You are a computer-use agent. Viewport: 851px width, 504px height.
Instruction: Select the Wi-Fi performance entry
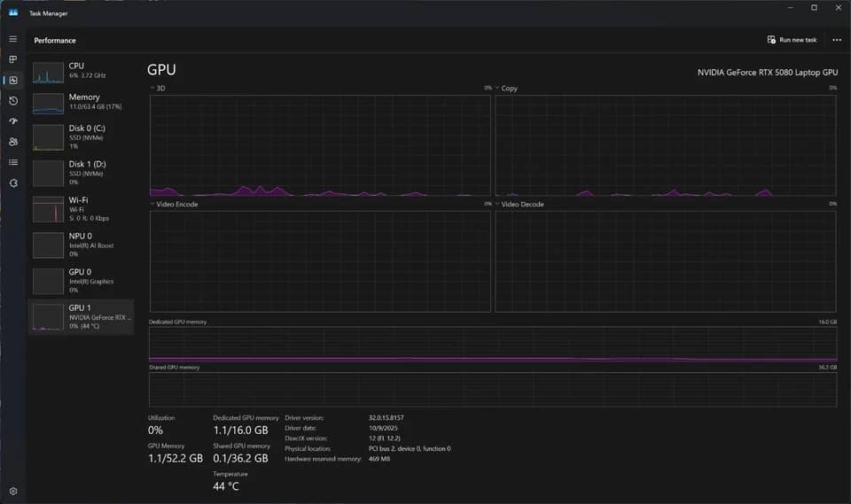(81, 209)
